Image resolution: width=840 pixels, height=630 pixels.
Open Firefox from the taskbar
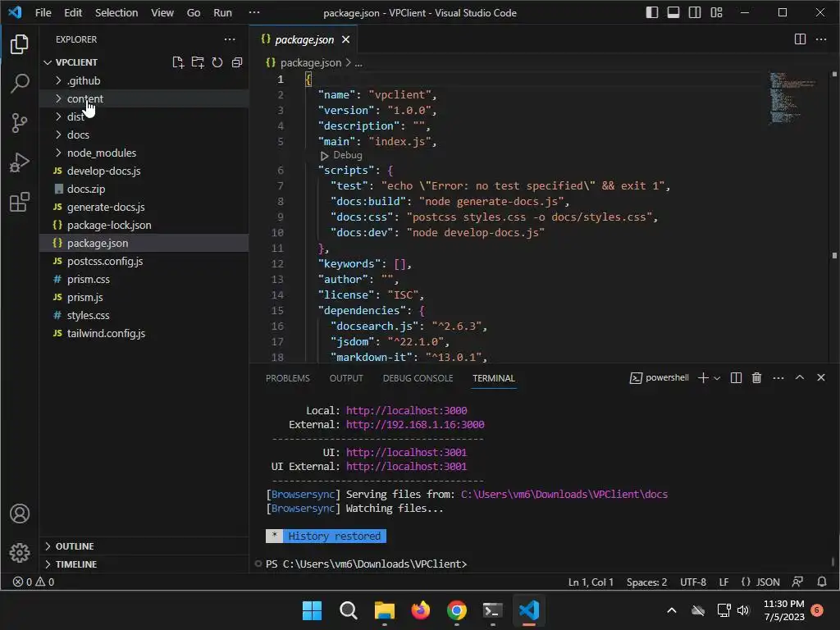(x=421, y=610)
